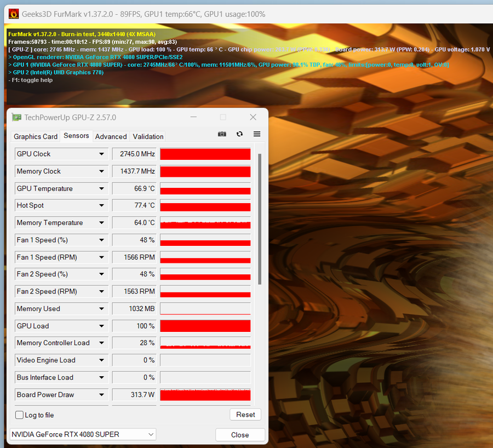The image size is (493, 448).
Task: Open the NVIDIA GeForce RTX 4080 SUPER selector
Action: [x=83, y=434]
